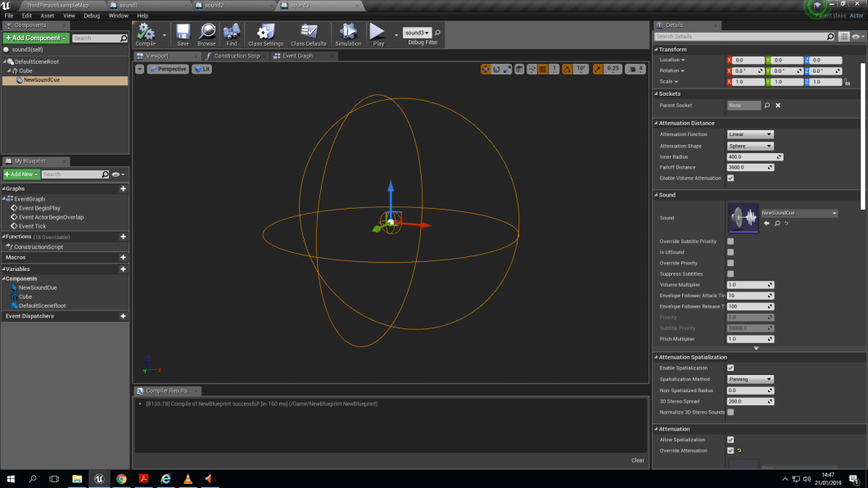Open Attenuation Function dropdown
Image resolution: width=868 pixels, height=488 pixels.
coord(749,134)
